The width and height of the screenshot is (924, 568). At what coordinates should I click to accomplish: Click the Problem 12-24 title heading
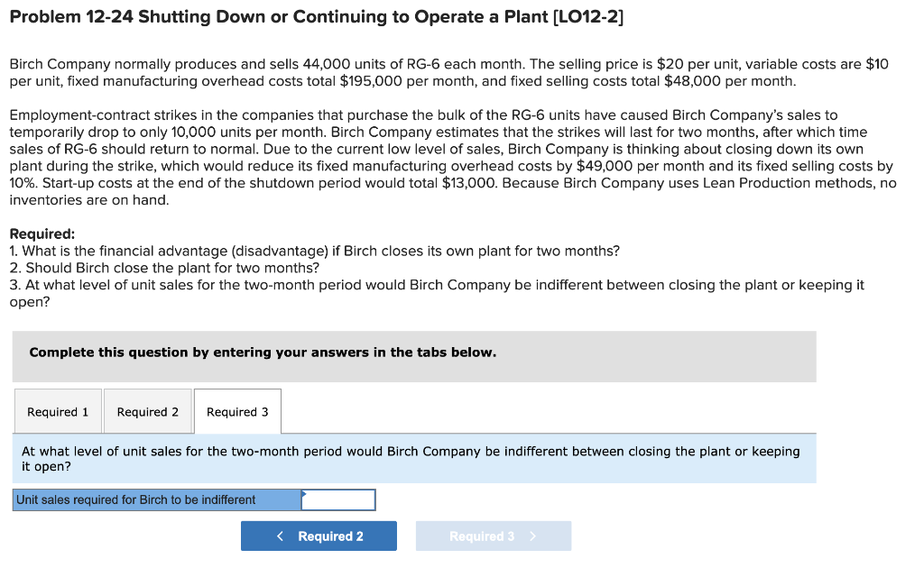point(317,16)
